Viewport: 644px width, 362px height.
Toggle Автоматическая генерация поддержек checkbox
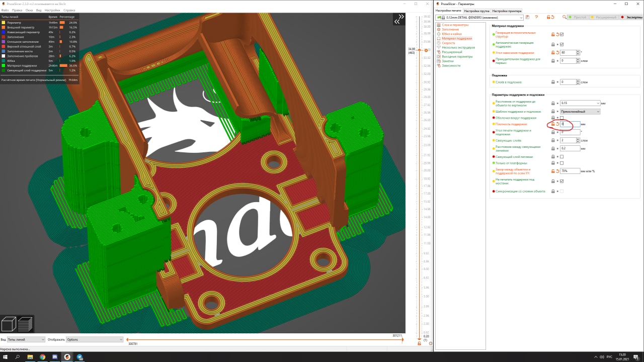click(x=562, y=44)
